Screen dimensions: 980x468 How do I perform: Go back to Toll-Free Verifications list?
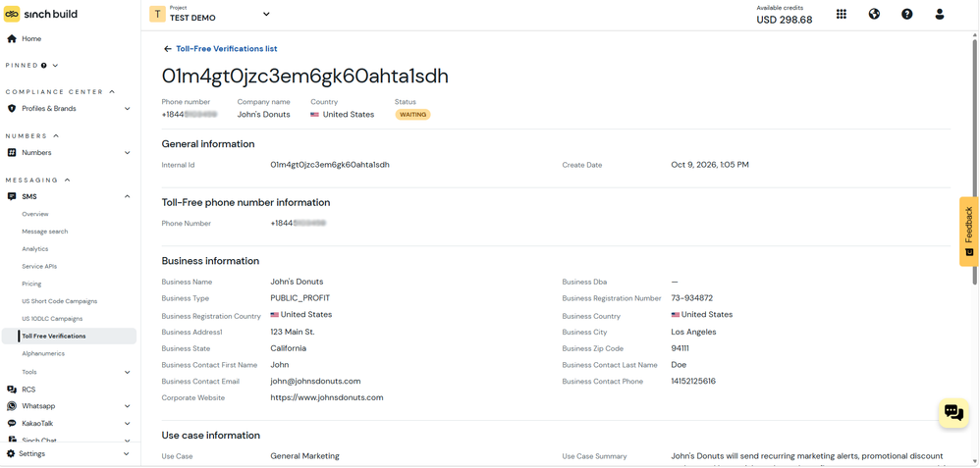[226, 49]
